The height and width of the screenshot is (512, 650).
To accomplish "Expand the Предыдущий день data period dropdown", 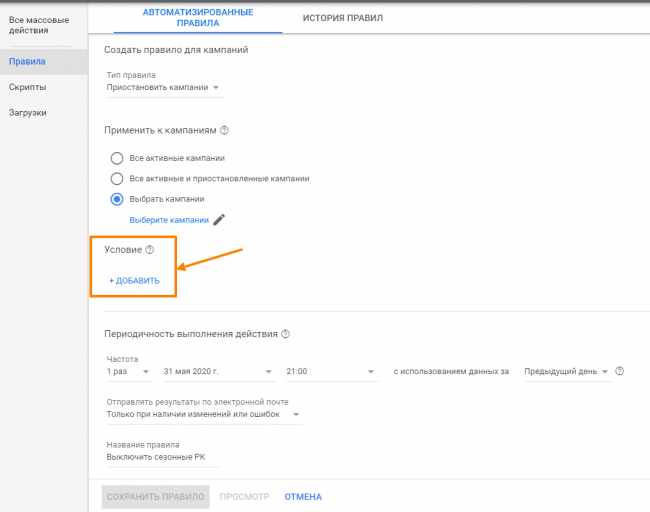I will pos(567,372).
